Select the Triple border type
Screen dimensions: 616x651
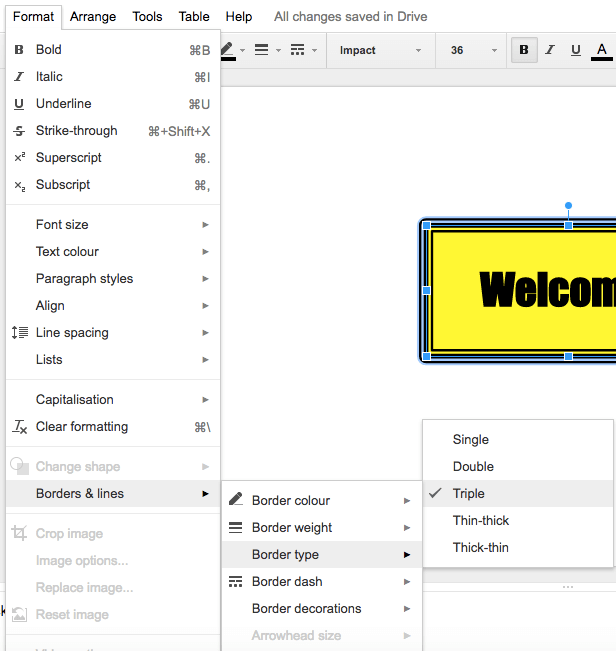point(468,493)
